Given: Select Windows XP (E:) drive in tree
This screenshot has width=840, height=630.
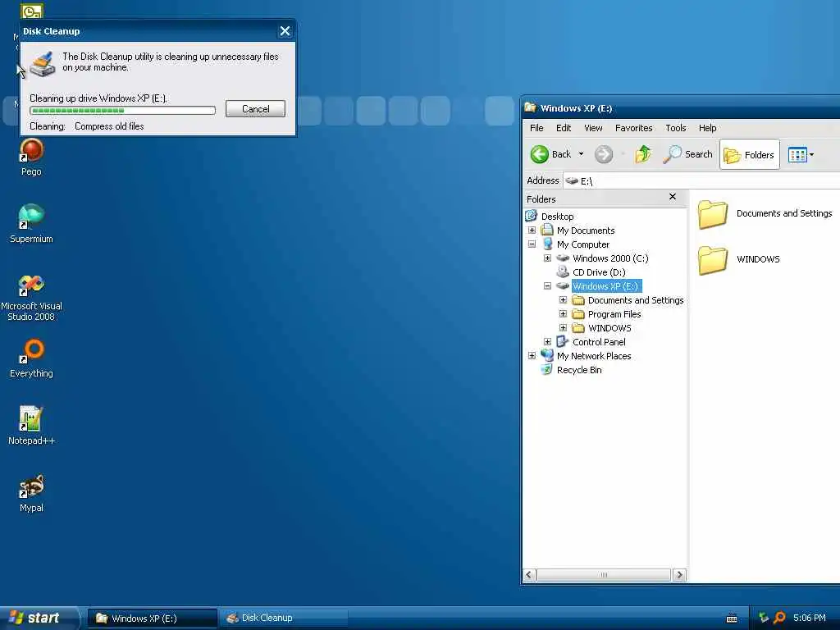Looking at the screenshot, I should [x=606, y=286].
